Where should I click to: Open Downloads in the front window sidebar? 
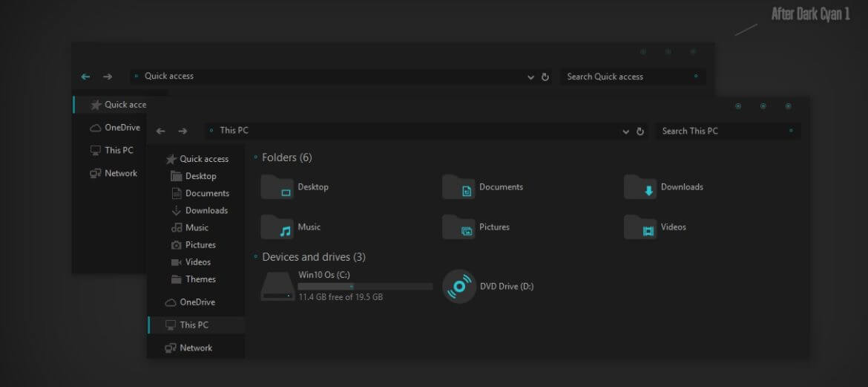click(200, 211)
